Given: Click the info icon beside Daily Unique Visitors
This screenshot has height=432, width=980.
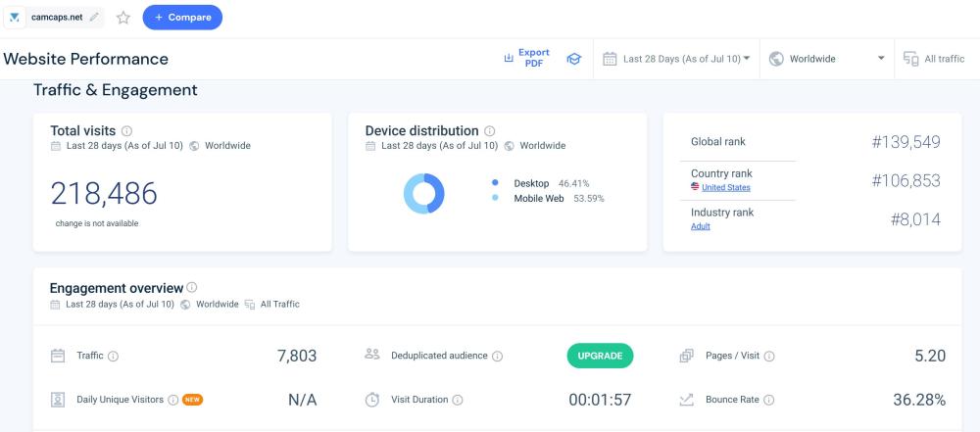Looking at the screenshot, I should click(173, 400).
